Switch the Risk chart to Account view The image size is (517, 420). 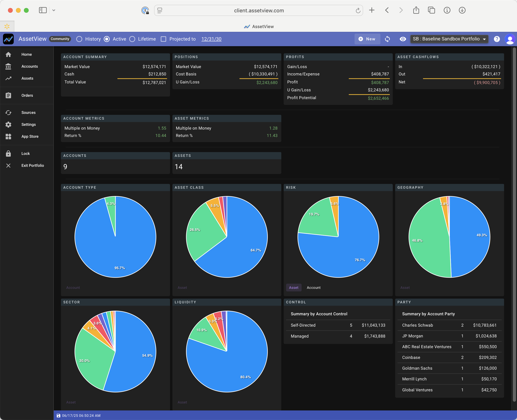tap(314, 287)
